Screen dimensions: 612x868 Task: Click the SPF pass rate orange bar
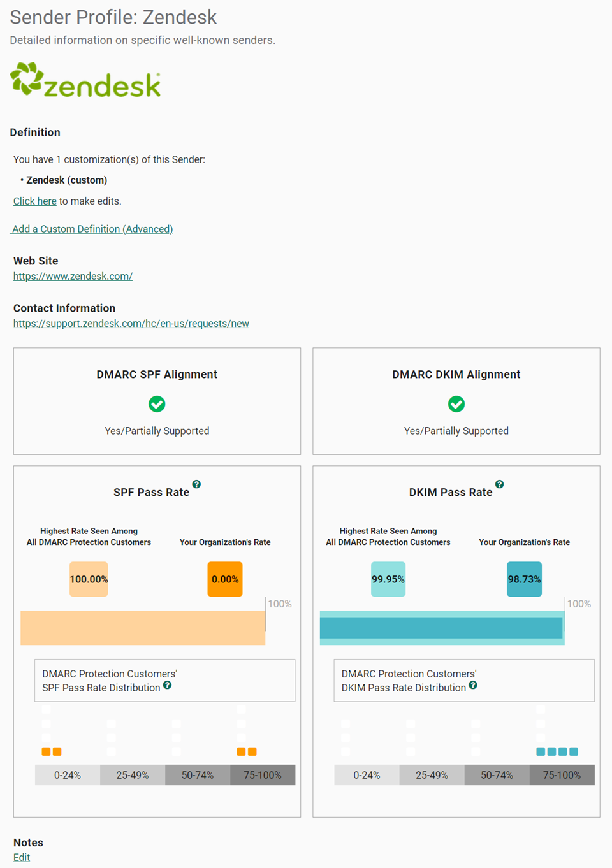[x=143, y=628]
